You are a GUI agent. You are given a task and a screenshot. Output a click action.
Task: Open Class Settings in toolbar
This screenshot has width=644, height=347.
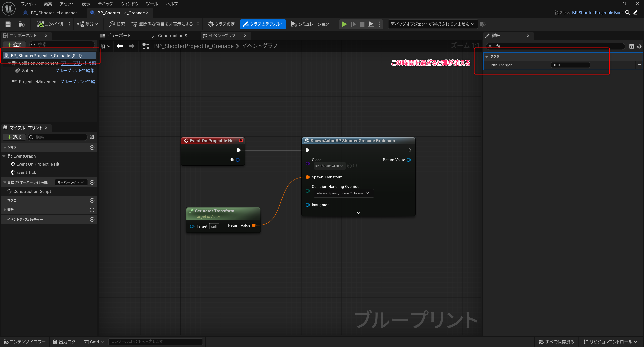click(221, 24)
